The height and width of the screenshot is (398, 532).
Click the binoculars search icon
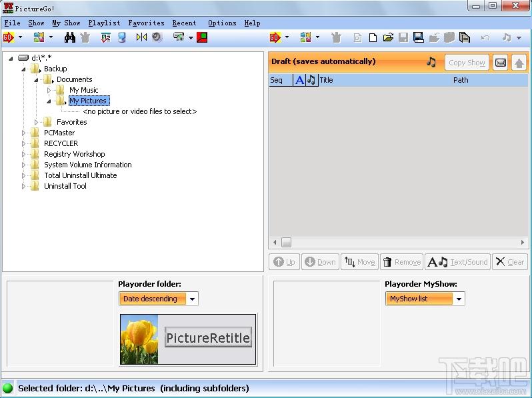70,37
